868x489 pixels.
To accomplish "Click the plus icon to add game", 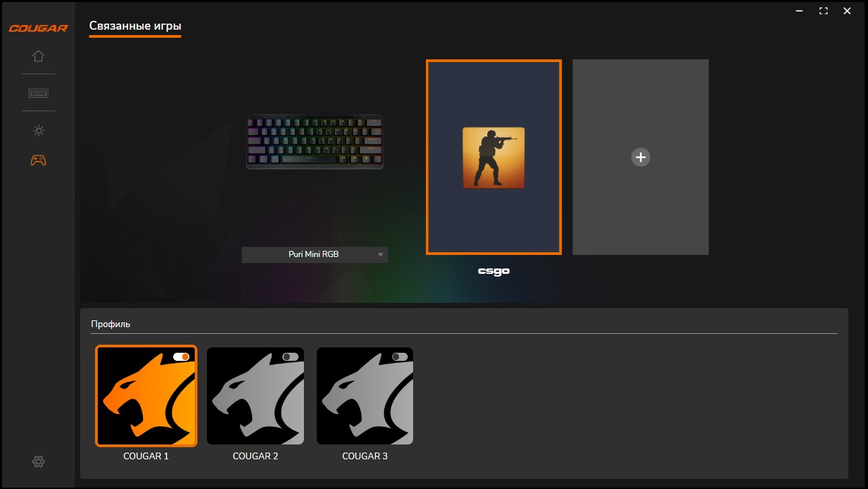I will 640,157.
